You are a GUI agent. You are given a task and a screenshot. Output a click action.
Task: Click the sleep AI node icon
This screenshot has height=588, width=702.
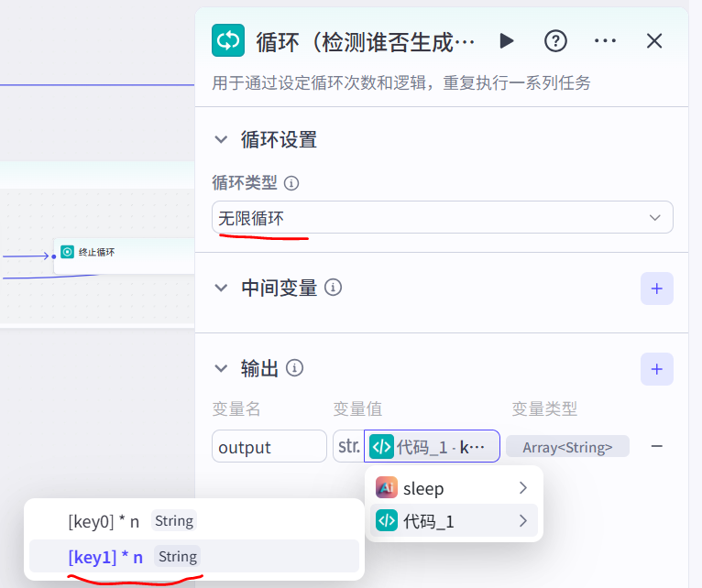[x=387, y=488]
